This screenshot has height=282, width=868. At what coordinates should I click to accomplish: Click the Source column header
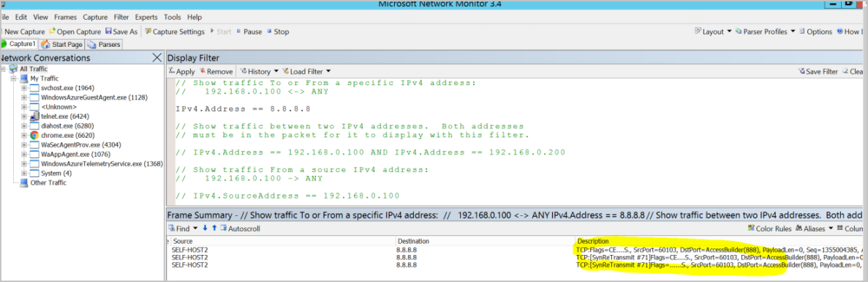tap(184, 242)
